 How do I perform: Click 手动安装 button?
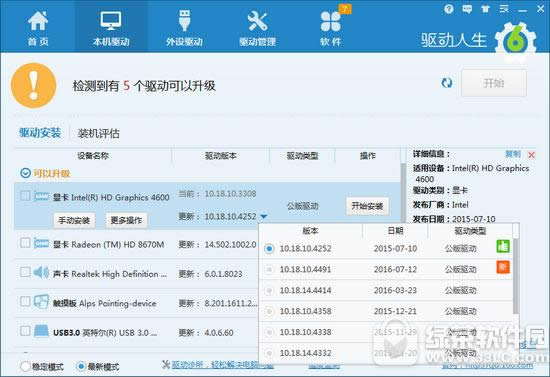pos(74,220)
